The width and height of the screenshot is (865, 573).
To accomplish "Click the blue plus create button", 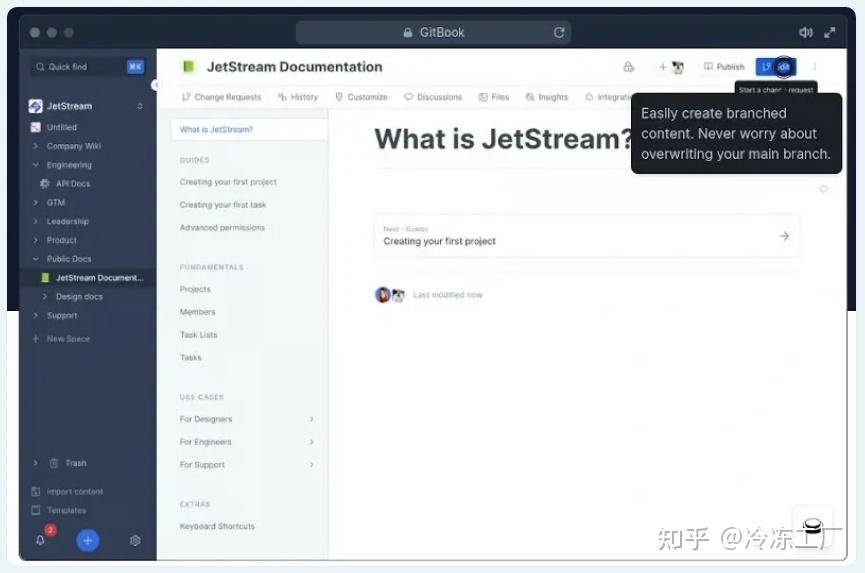I will [88, 540].
